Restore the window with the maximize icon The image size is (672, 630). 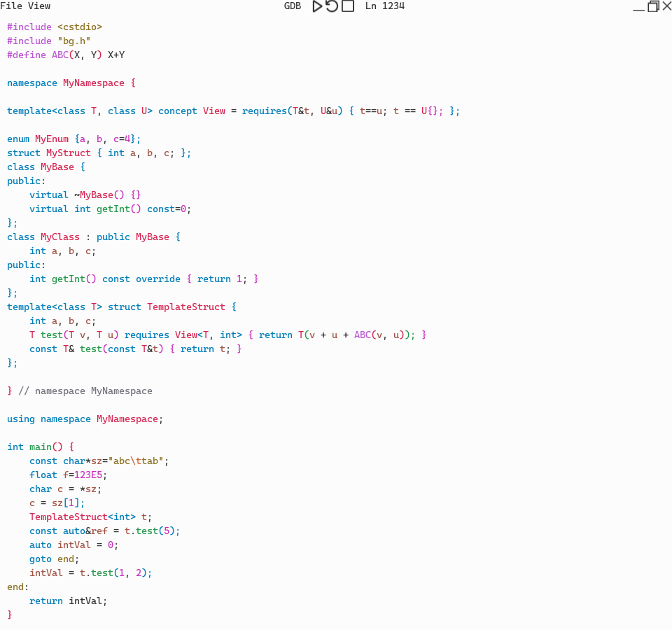[653, 6]
